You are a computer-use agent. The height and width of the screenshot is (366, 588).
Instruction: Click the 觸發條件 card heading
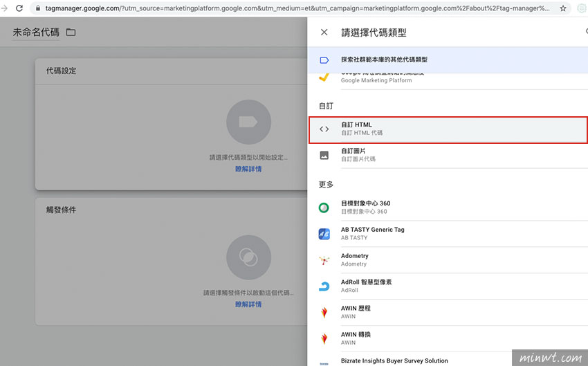click(61, 210)
